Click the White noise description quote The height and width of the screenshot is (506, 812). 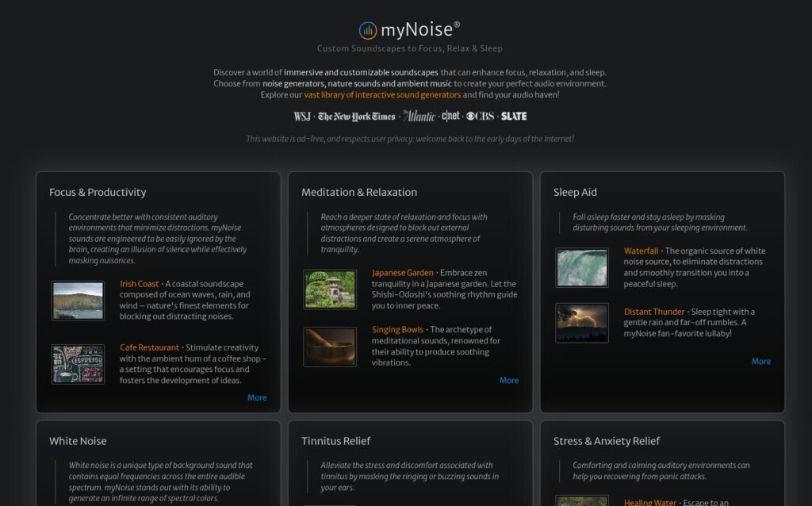pyautogui.click(x=160, y=481)
